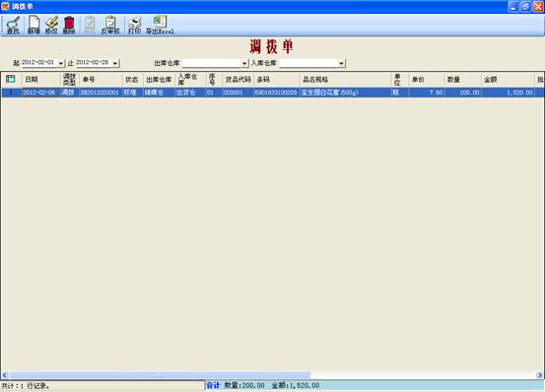The height and width of the screenshot is (392, 545).
Task: Click the 导出Excel icon
Action: point(160,25)
